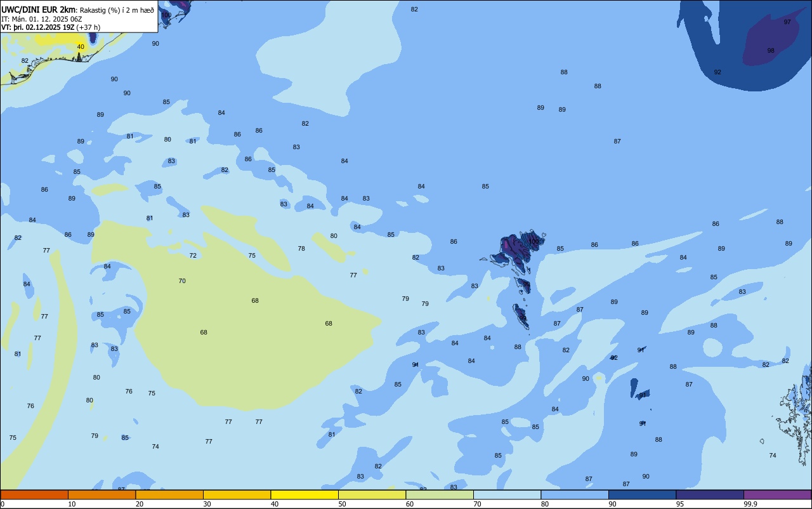Click the 0–10 dark orange legend swatch
Screen dimensions: 812x509
point(34,494)
